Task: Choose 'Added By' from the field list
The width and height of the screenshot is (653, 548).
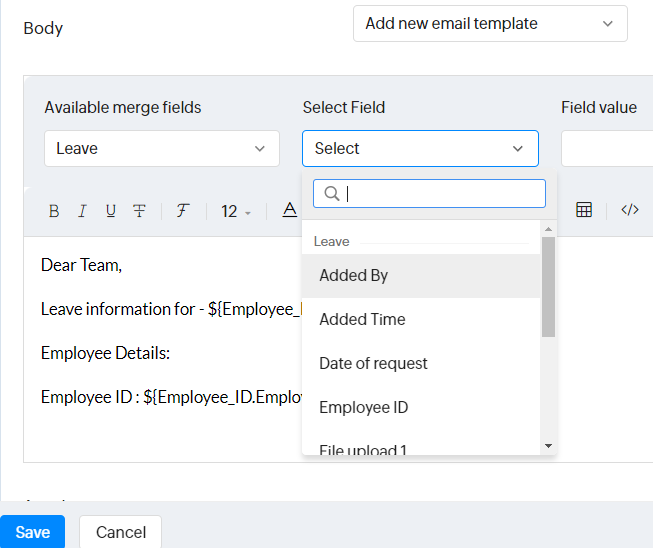Action: click(353, 276)
